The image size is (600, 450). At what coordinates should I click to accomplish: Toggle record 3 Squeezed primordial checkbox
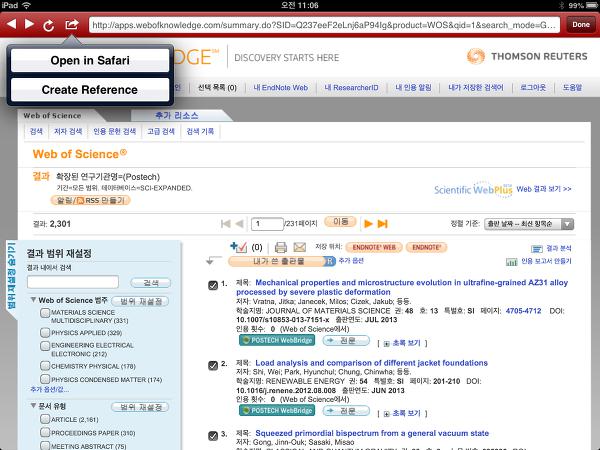[x=213, y=436]
